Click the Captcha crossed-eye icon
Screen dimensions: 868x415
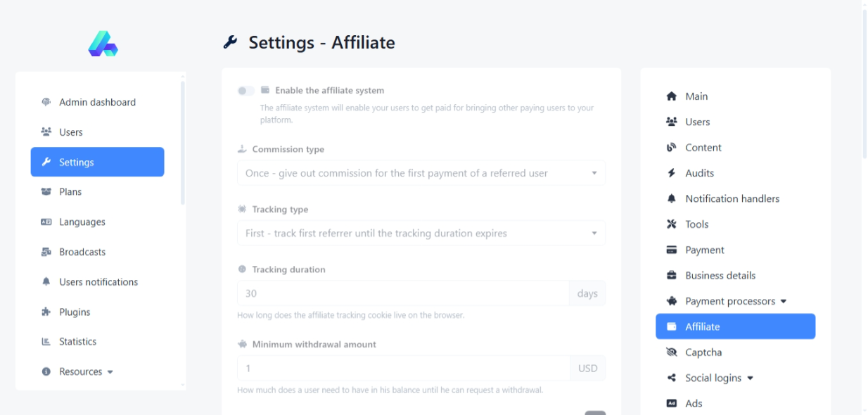point(671,352)
